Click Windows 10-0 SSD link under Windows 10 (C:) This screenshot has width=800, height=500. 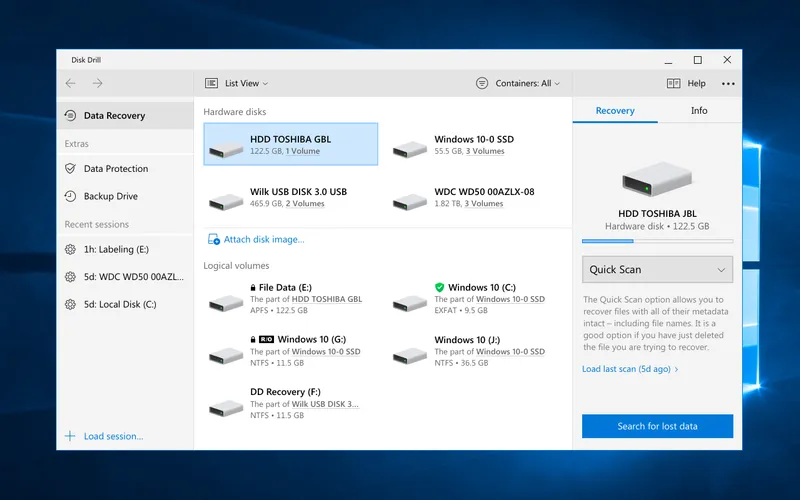[510, 299]
